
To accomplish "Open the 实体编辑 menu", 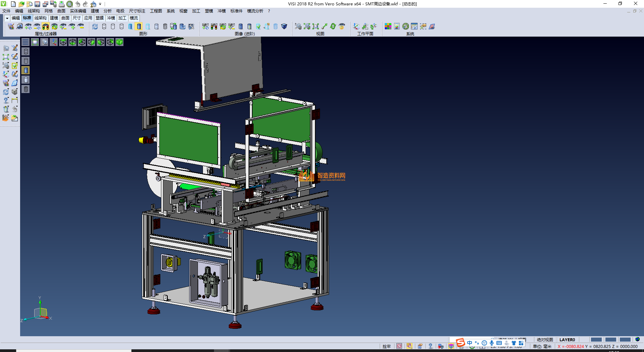I will click(78, 11).
